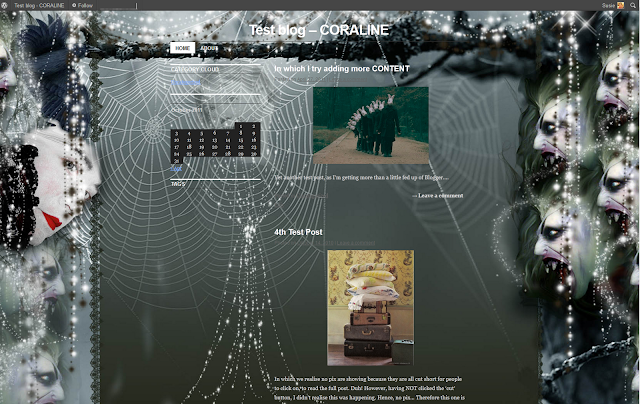This screenshot has height=404, width=640.
Task: Go to previous month via « Apr link
Action: [x=176, y=168]
